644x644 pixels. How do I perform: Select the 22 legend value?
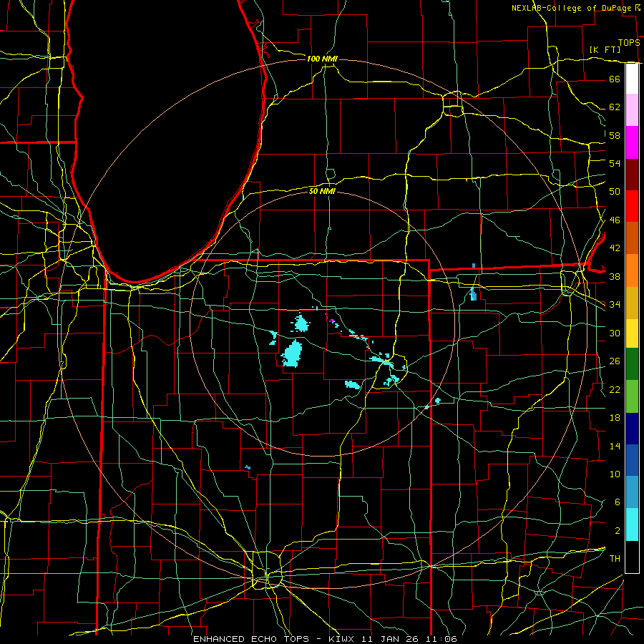tap(615, 389)
